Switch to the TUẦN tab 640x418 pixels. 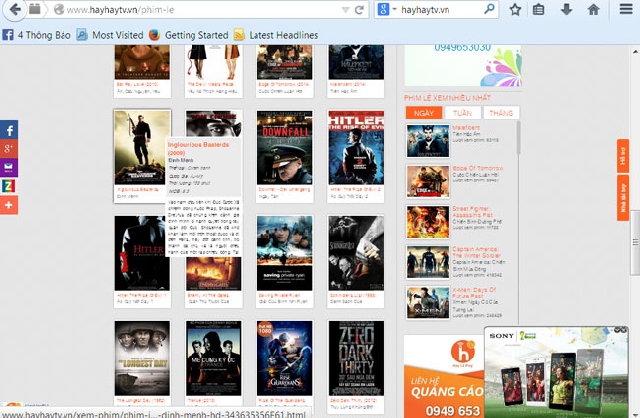(x=462, y=113)
